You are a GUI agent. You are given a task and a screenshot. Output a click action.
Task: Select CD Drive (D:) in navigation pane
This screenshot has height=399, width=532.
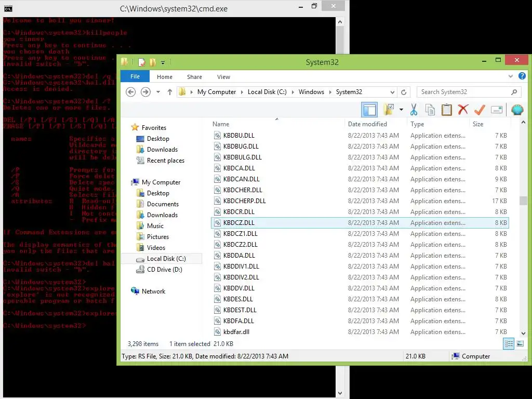pyautogui.click(x=165, y=270)
